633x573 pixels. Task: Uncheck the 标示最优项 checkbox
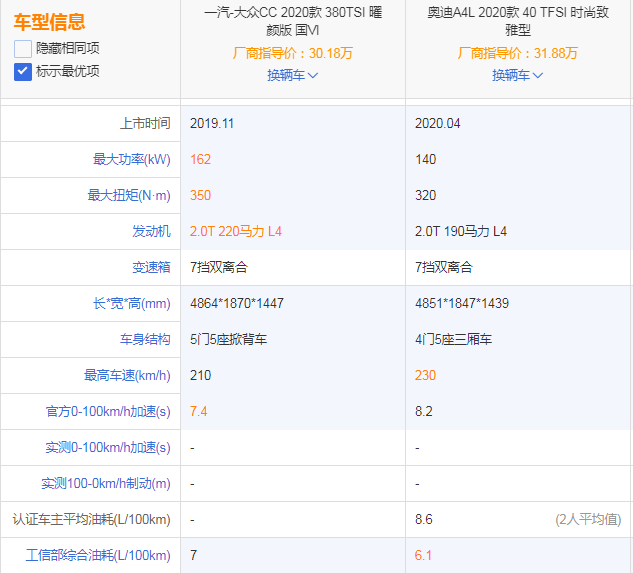23,71
